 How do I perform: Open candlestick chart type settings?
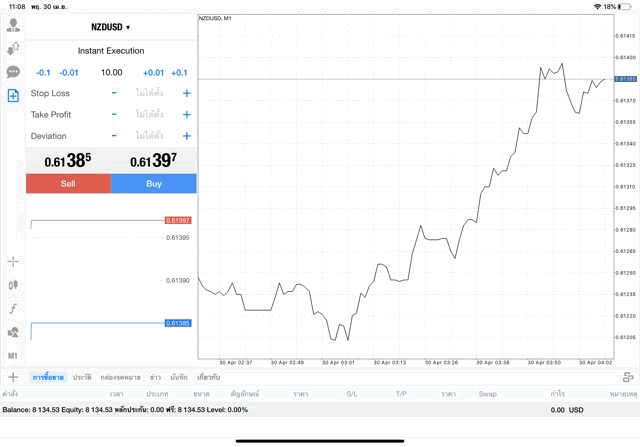point(13,285)
